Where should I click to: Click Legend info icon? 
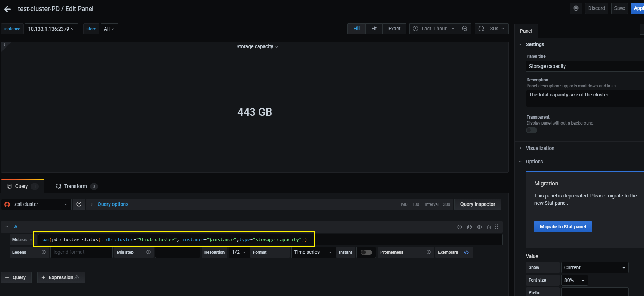44,252
